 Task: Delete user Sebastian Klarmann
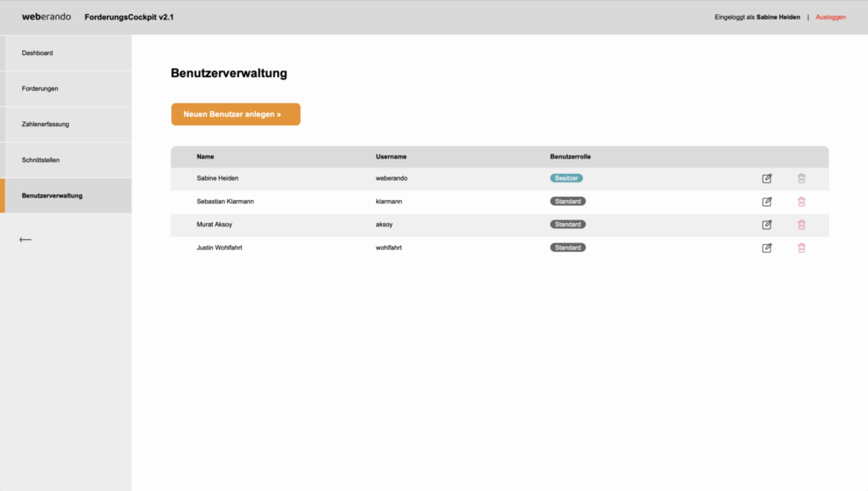(801, 202)
